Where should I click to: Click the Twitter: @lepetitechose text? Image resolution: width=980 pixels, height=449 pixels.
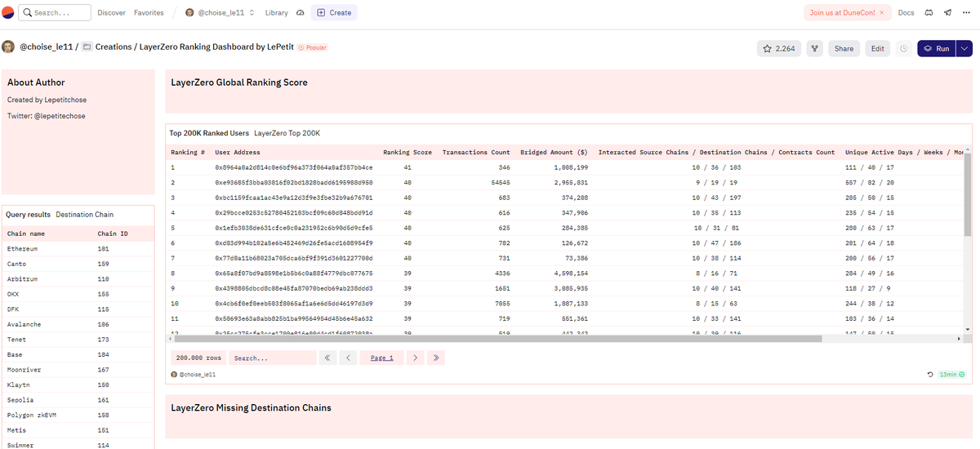[47, 116]
